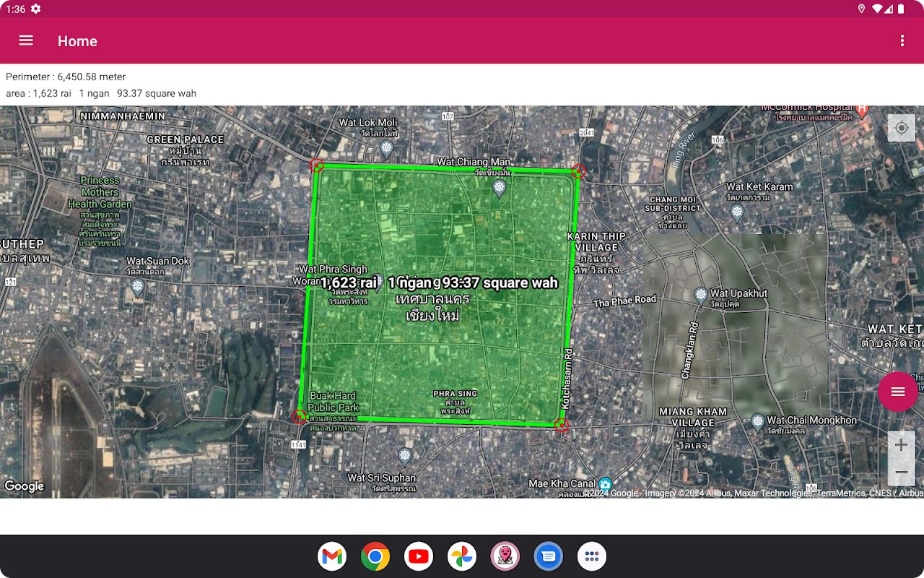Tap the Wat Chai Mongkhon temple pin
Screen dimensions: 924x578
point(757,420)
